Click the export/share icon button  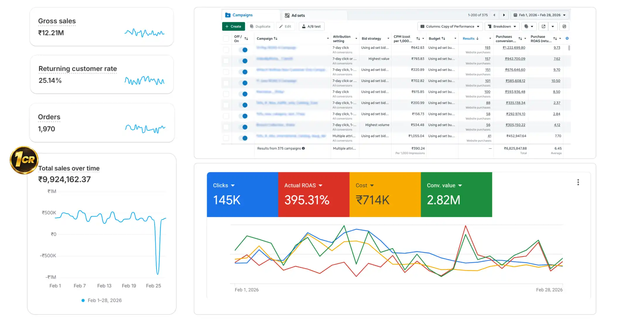[543, 26]
